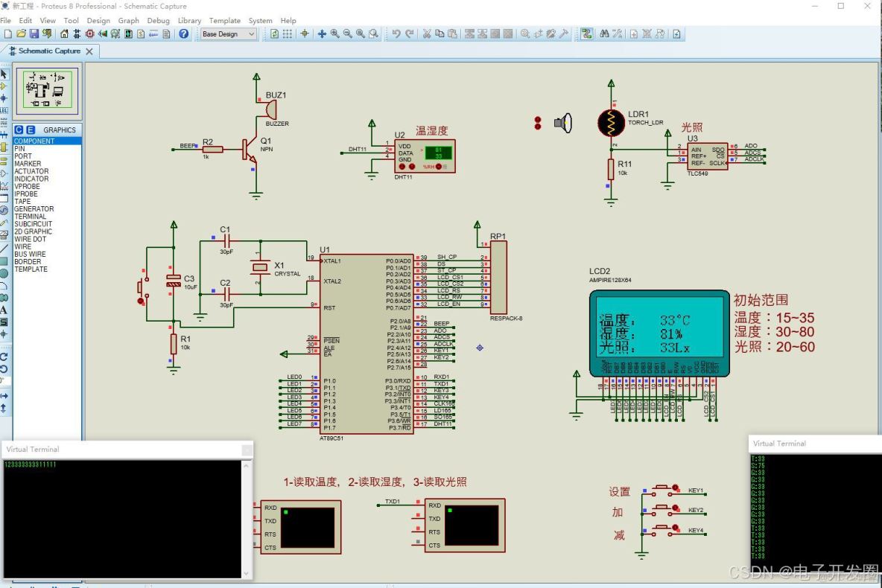Viewport: 882px width, 588px height.
Task: Open the Base Design dropdown
Action: 229,34
